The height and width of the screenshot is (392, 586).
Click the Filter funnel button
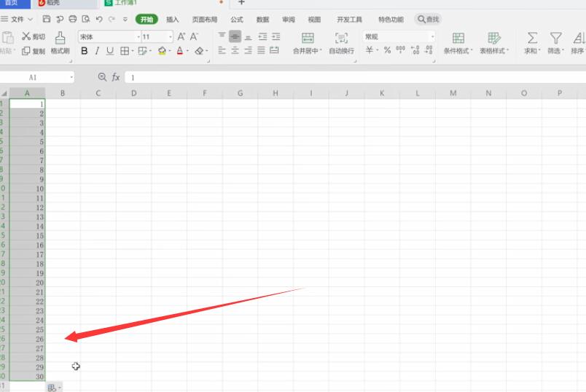(555, 43)
